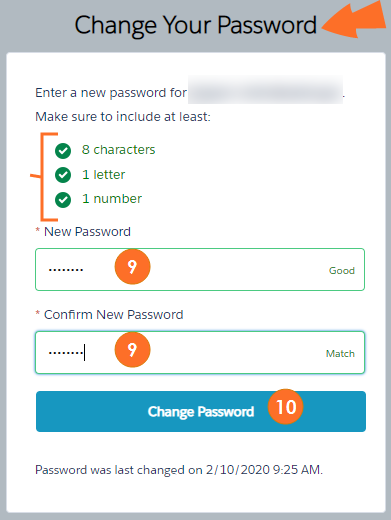Click the orange bracket around the requirements
The height and width of the screenshot is (520, 391).
coord(45,177)
